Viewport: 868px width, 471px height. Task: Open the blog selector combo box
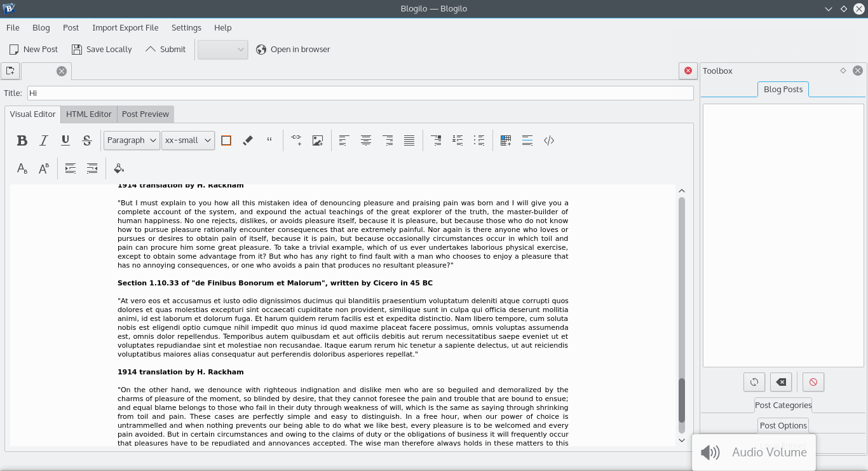pyautogui.click(x=222, y=50)
